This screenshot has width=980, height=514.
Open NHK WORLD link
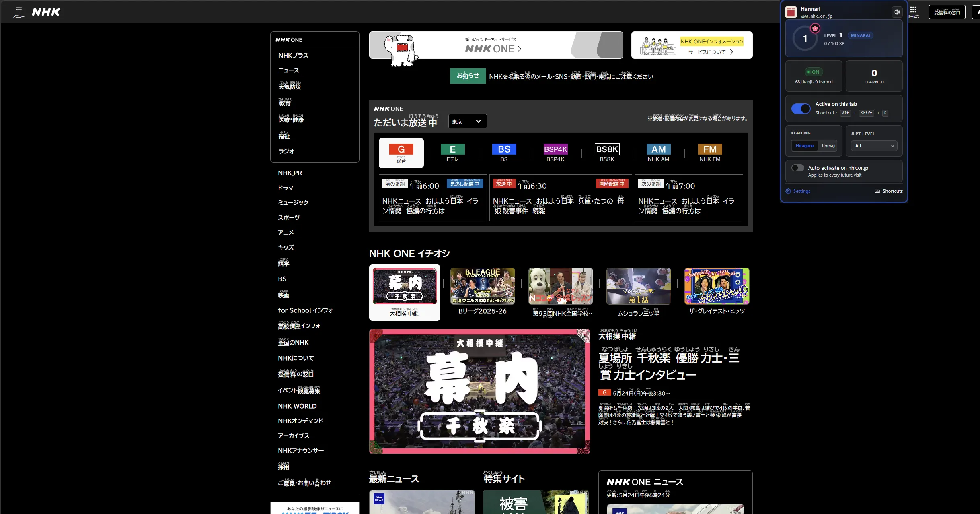297,406
